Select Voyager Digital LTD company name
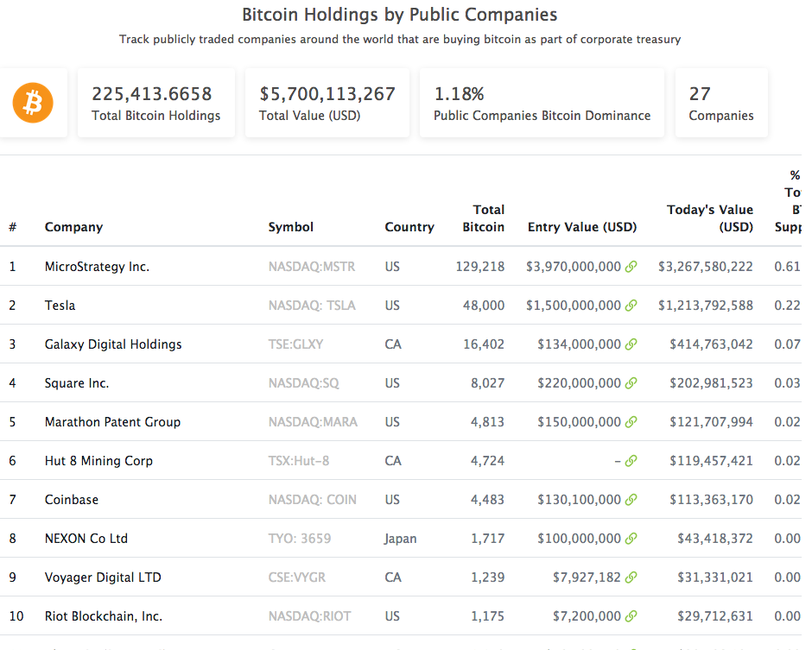This screenshot has height=650, width=812. [103, 577]
